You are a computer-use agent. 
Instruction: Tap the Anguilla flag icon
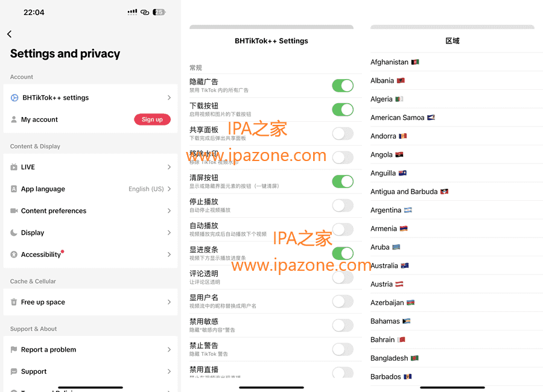tap(402, 173)
